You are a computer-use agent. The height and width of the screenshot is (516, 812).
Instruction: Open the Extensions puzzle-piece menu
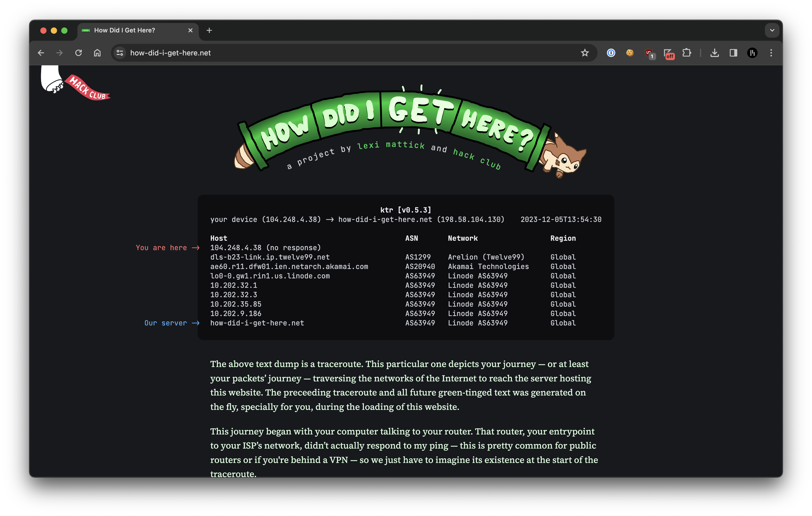click(x=686, y=53)
